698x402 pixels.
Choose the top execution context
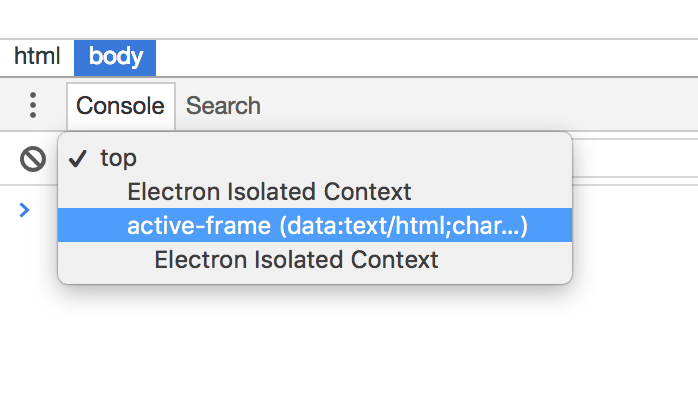[119, 158]
